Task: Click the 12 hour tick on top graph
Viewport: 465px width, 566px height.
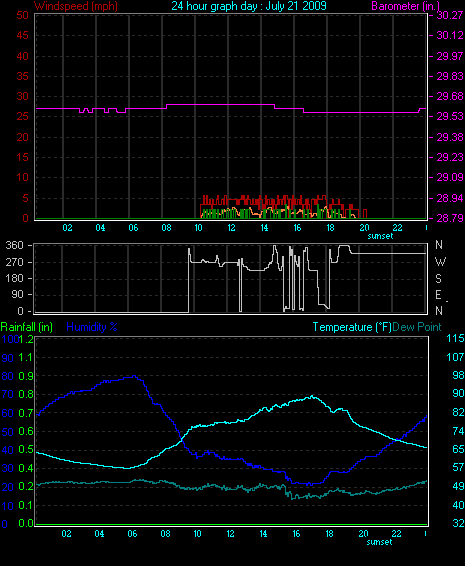Action: pos(231,228)
